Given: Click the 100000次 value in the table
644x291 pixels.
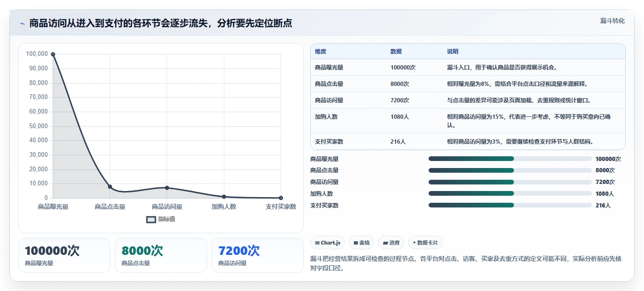Looking at the screenshot, I should click(403, 68).
